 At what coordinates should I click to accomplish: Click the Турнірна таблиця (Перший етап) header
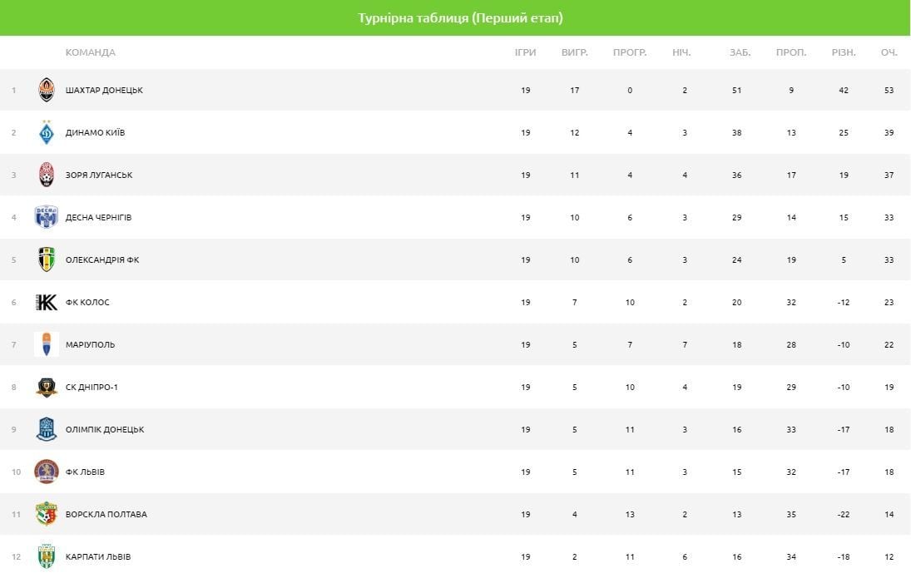(455, 18)
